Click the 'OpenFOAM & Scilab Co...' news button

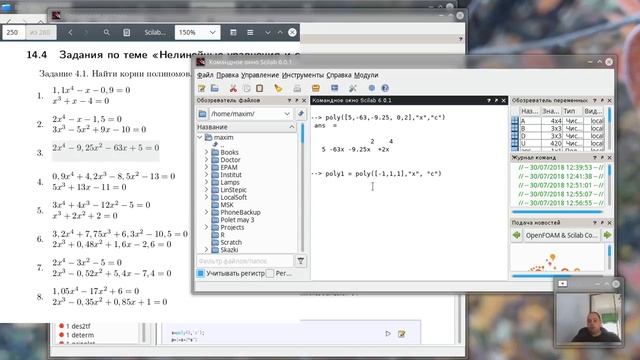pos(562,235)
